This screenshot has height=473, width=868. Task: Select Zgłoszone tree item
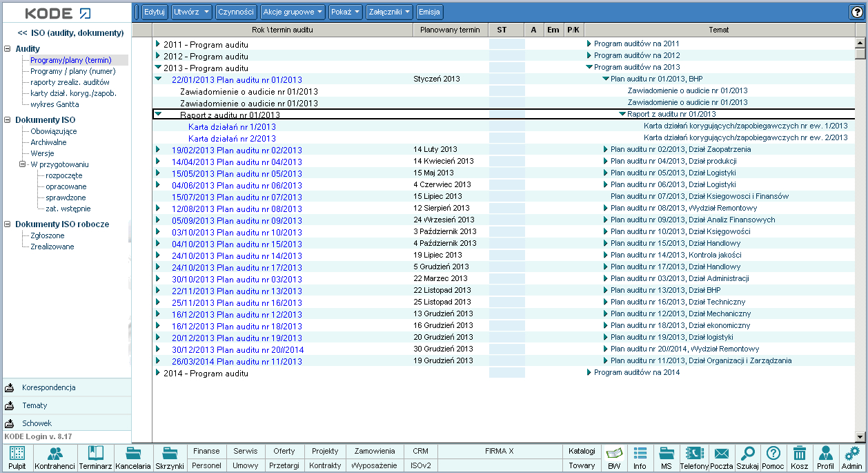48,235
